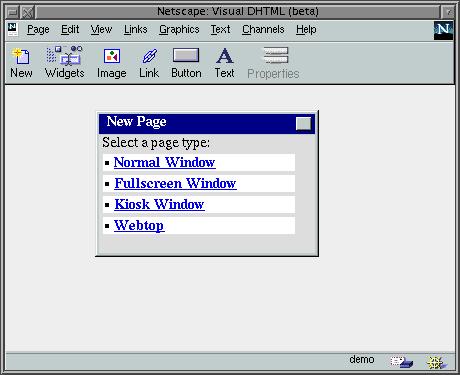Click the component wheel icon in status bar

[x=437, y=362]
